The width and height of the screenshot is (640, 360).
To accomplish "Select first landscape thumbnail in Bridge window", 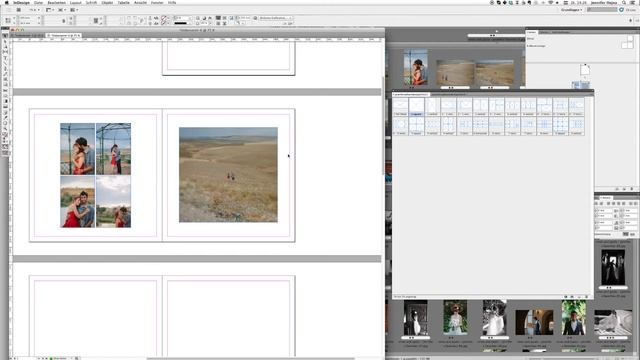I will pos(455,73).
